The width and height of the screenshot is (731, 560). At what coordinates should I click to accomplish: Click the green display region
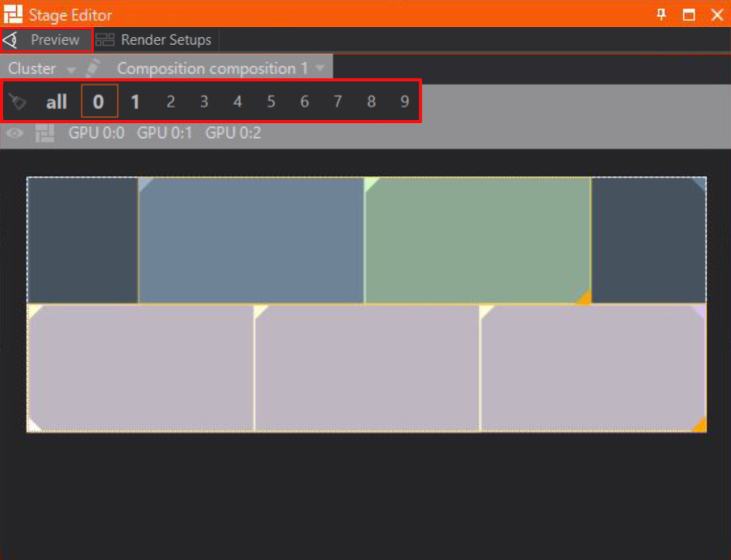[x=477, y=240]
